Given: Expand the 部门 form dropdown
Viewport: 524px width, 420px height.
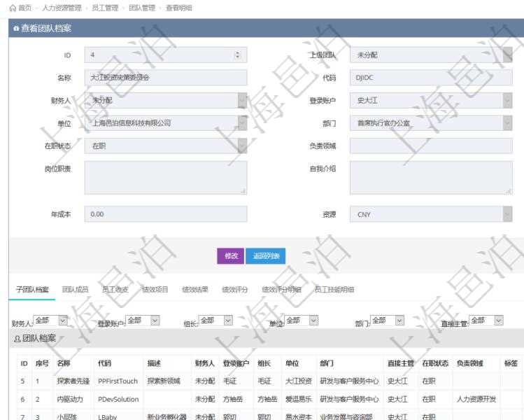Looking at the screenshot, I should pyautogui.click(x=508, y=123).
